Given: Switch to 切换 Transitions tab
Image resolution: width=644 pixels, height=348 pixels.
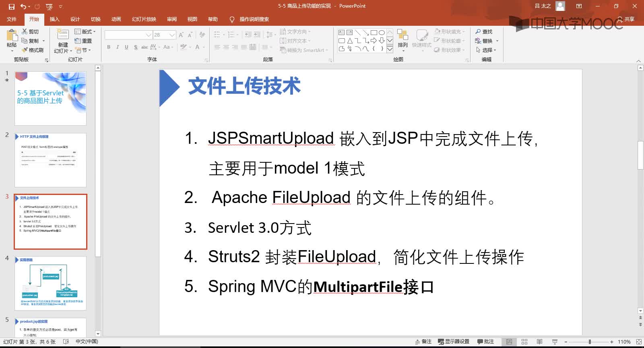Looking at the screenshot, I should click(x=95, y=19).
